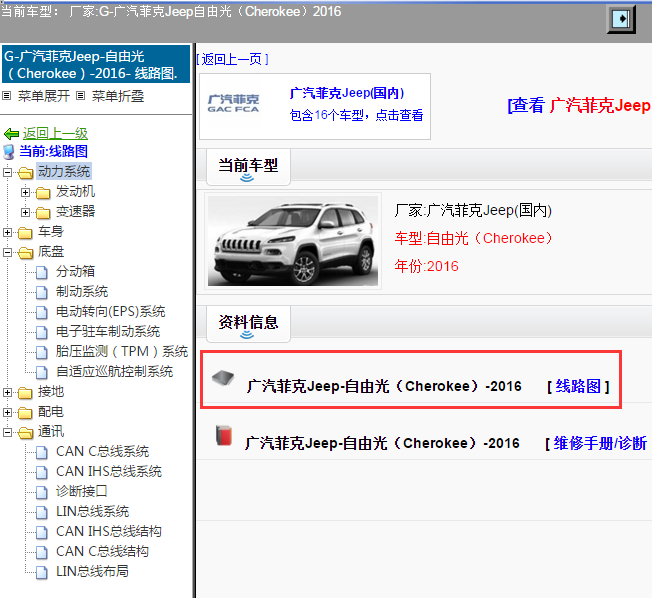Click the 菜单折叠 menu collapse icon
The height and width of the screenshot is (598, 652).
pyautogui.click(x=81, y=96)
